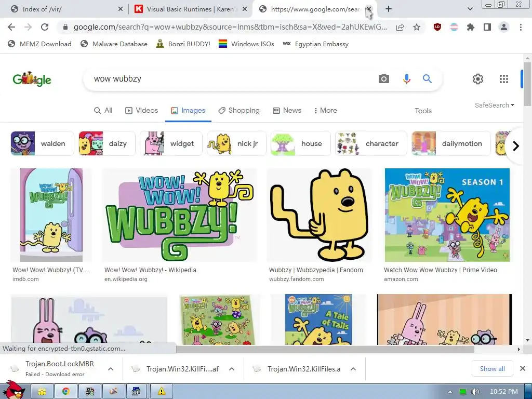Open a new tab with plus button

(x=389, y=9)
